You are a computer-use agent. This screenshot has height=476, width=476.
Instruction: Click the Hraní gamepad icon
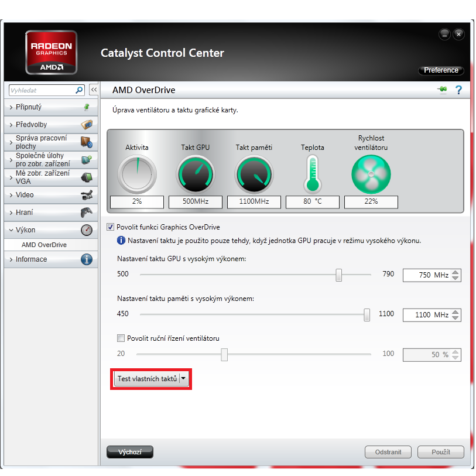87,213
